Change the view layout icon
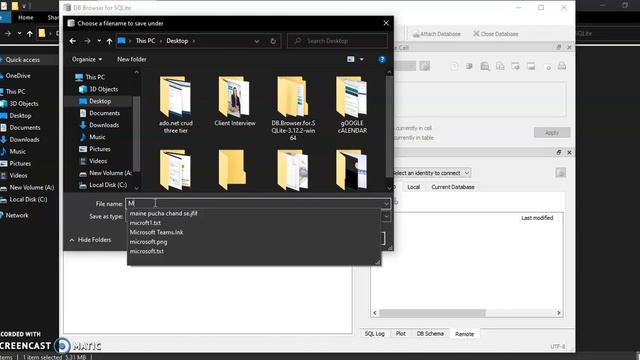The height and width of the screenshot is (360, 640). click(x=350, y=59)
